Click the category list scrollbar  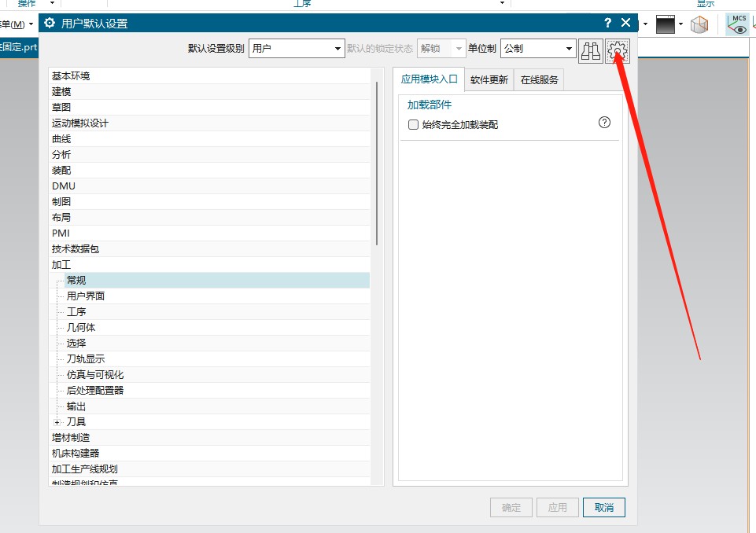(377, 164)
